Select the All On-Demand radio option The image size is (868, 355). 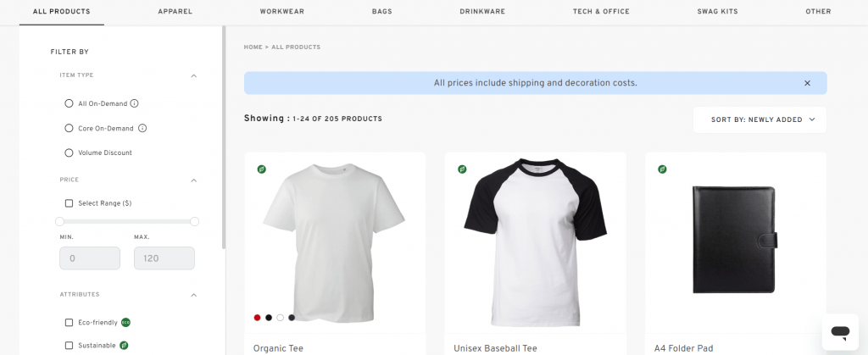coord(70,103)
